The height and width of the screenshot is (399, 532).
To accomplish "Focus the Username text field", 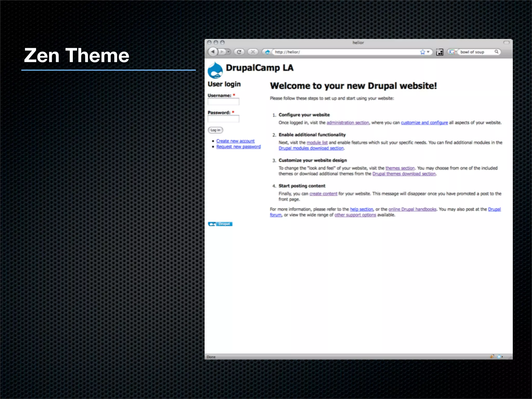I will click(x=223, y=102).
